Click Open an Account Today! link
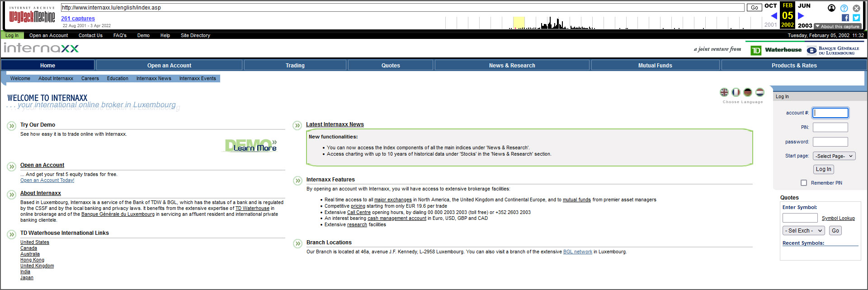 47,180
